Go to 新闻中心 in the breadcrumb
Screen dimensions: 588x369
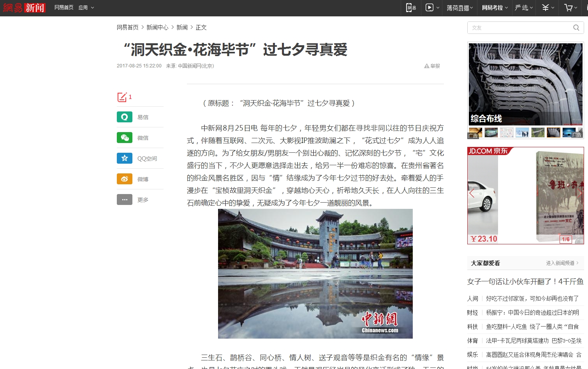[x=157, y=28]
